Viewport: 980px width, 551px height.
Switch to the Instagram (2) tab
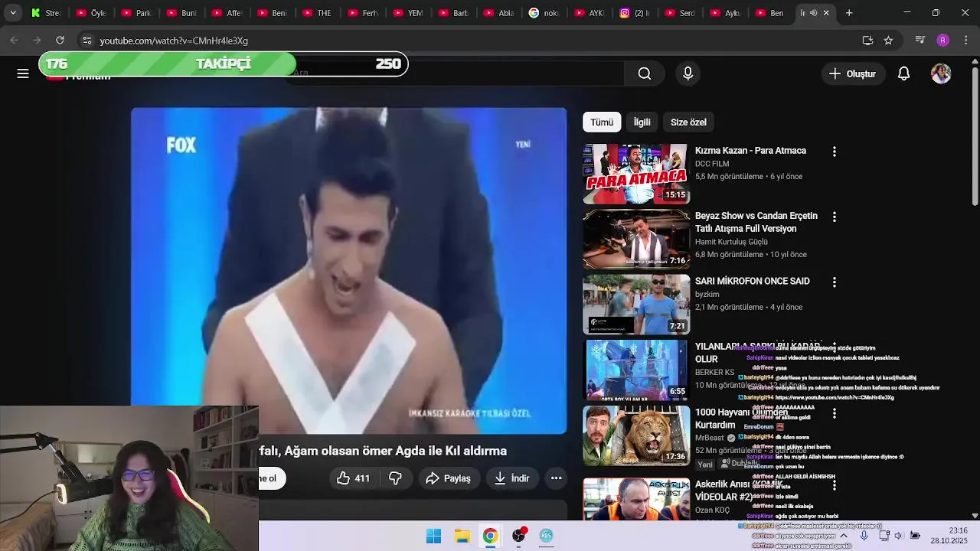[x=635, y=13]
